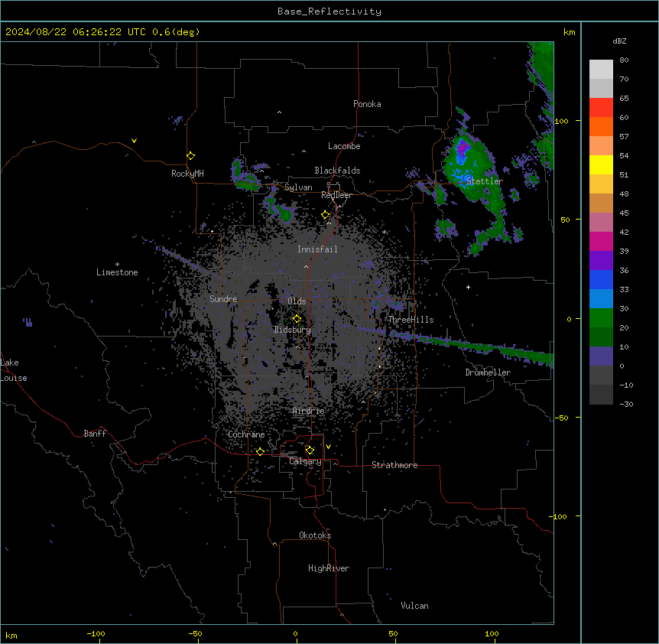Pick the dark green 10-20 dBZ band
This screenshot has height=644, width=659.
(x=601, y=337)
